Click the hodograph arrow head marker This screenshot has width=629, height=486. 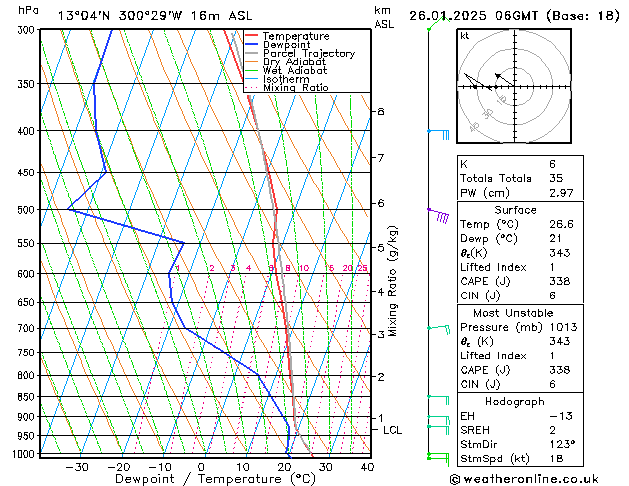[x=497, y=75]
